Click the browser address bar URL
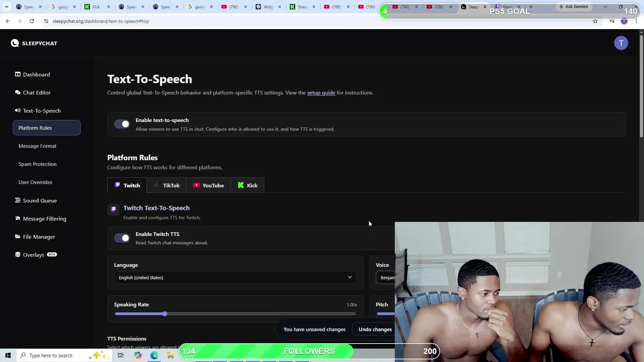This screenshot has width=644, height=362. [101, 21]
